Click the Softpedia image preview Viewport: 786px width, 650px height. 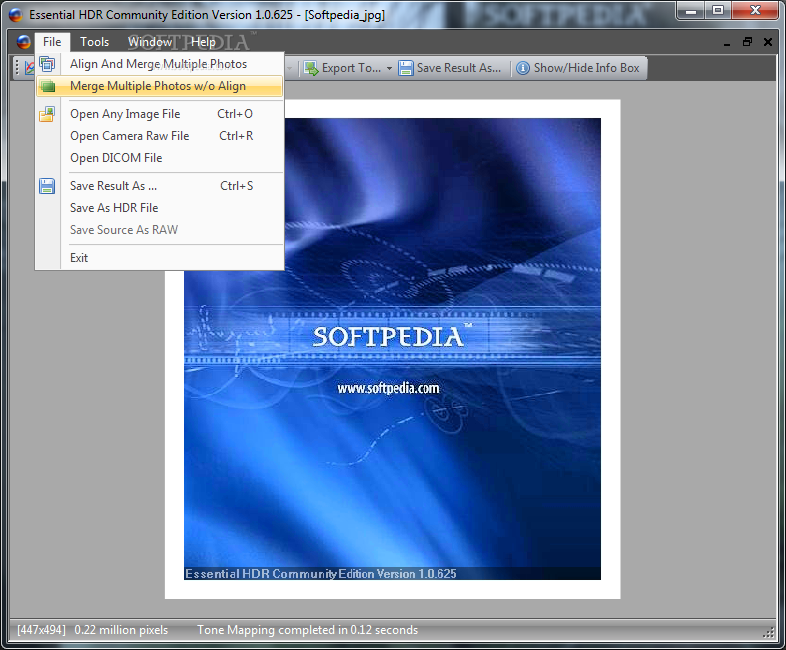pyautogui.click(x=392, y=349)
